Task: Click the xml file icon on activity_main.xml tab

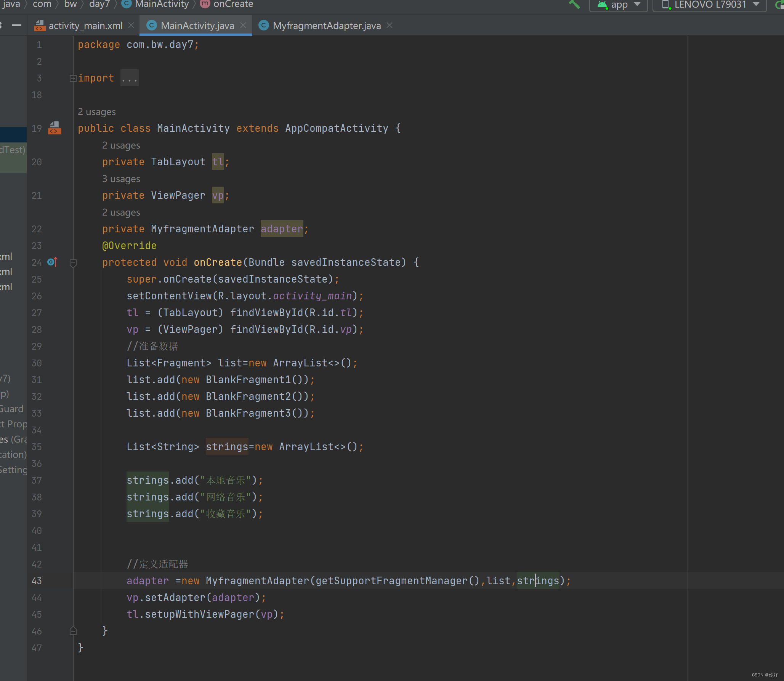Action: (40, 25)
